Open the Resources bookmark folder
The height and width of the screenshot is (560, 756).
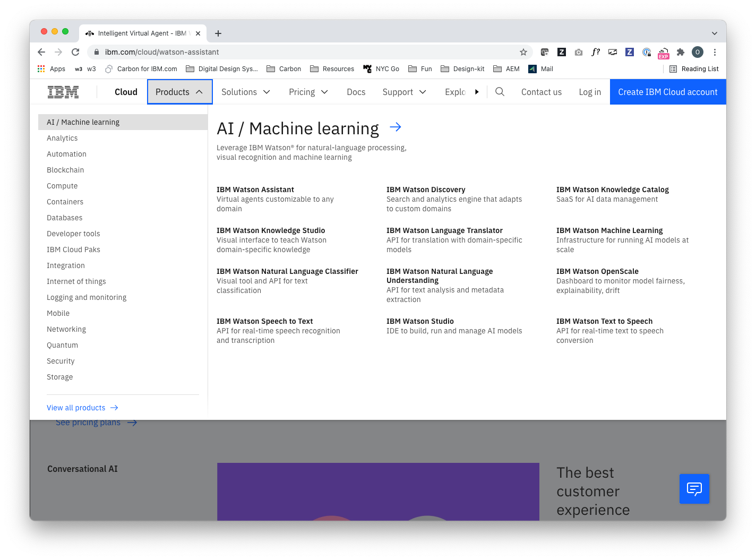pyautogui.click(x=332, y=69)
